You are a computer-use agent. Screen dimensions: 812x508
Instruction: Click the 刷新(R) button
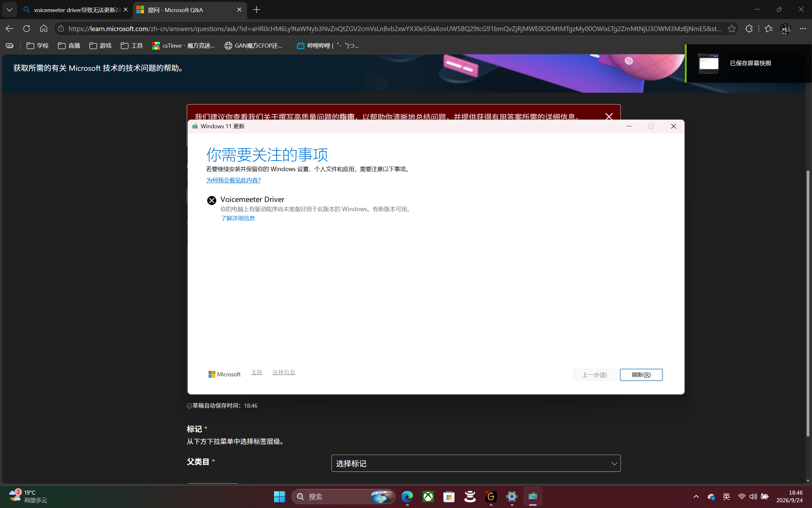coord(641,375)
